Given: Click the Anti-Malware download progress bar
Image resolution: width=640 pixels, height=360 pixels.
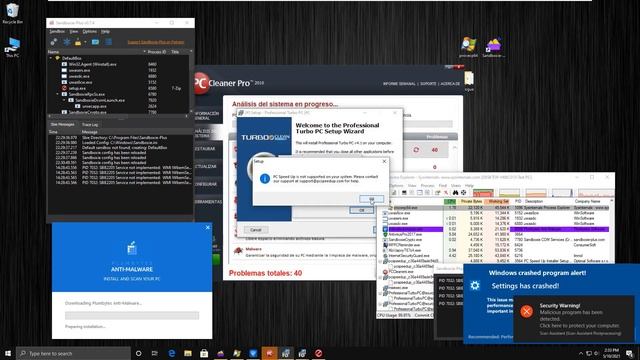Looking at the screenshot, I should point(132,315).
